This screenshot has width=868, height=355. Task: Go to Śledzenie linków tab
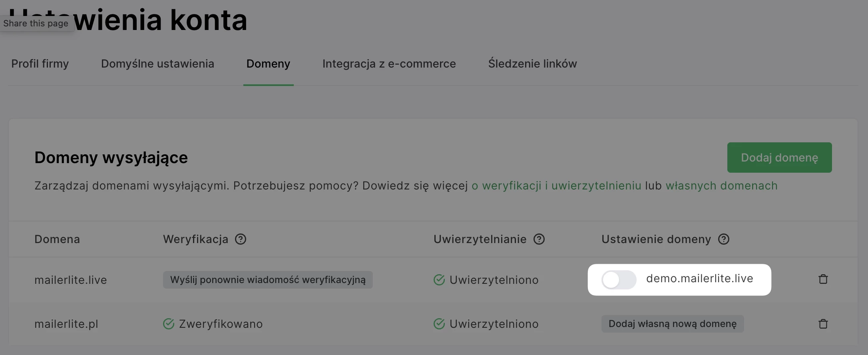click(532, 64)
